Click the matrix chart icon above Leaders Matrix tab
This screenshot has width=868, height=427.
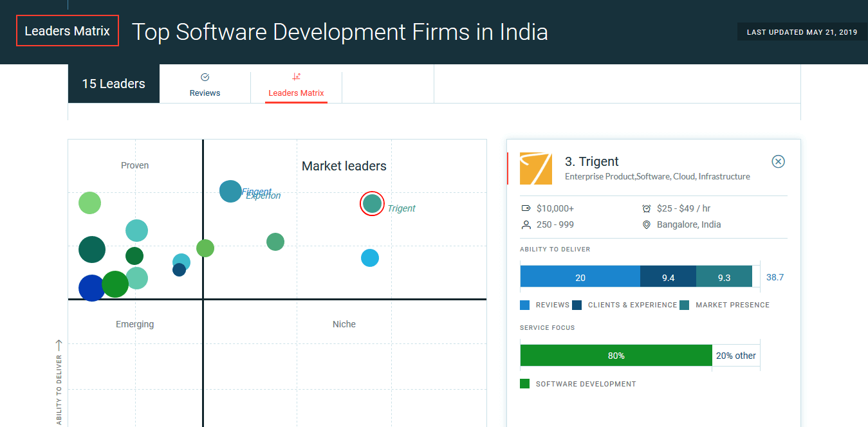point(296,77)
